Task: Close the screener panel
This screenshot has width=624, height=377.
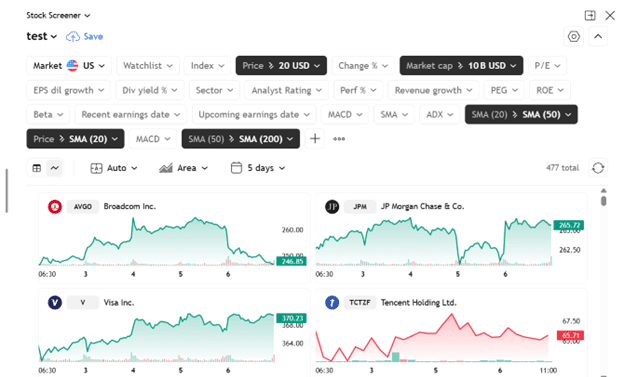Action: [610, 16]
